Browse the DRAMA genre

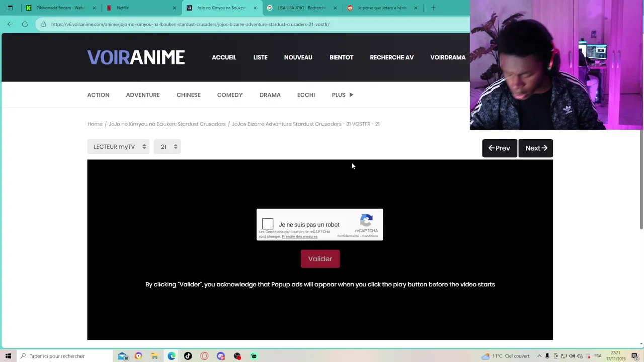point(270,95)
